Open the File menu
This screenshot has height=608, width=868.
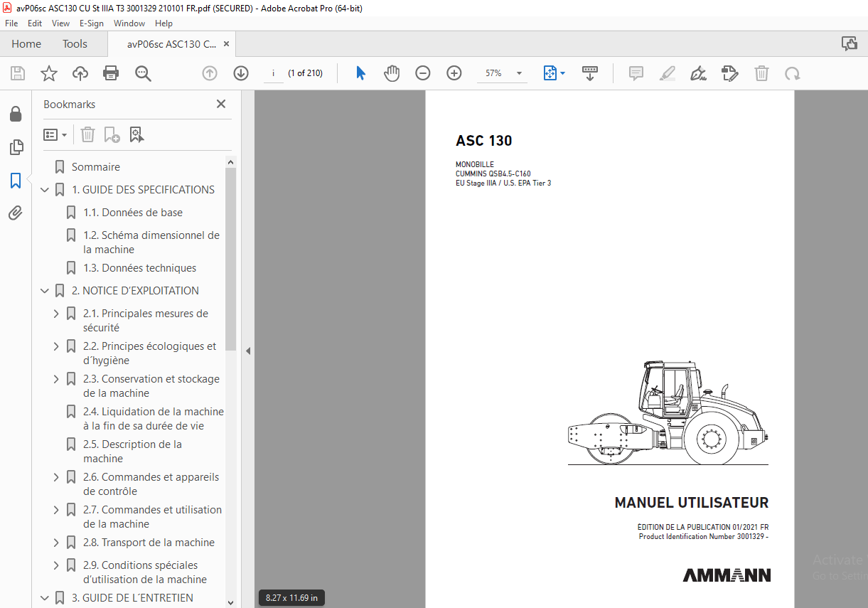pyautogui.click(x=11, y=23)
